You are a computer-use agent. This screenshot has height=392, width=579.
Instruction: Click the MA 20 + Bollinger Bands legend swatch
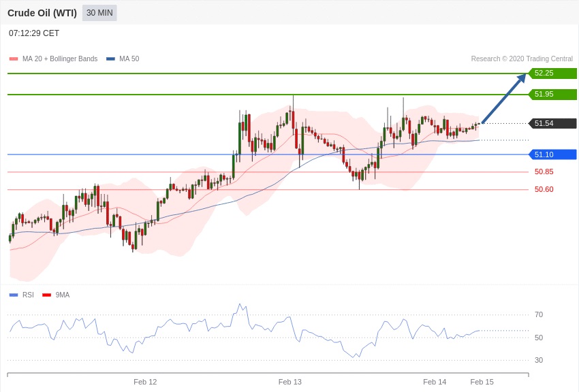14,59
